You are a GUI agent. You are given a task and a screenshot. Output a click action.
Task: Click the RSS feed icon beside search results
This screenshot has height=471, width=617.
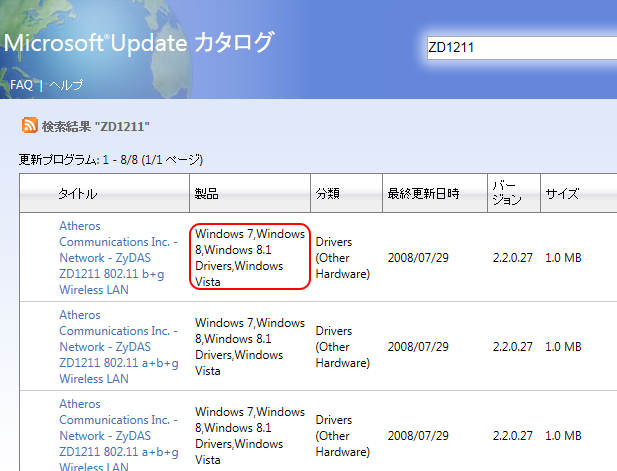tap(30, 125)
